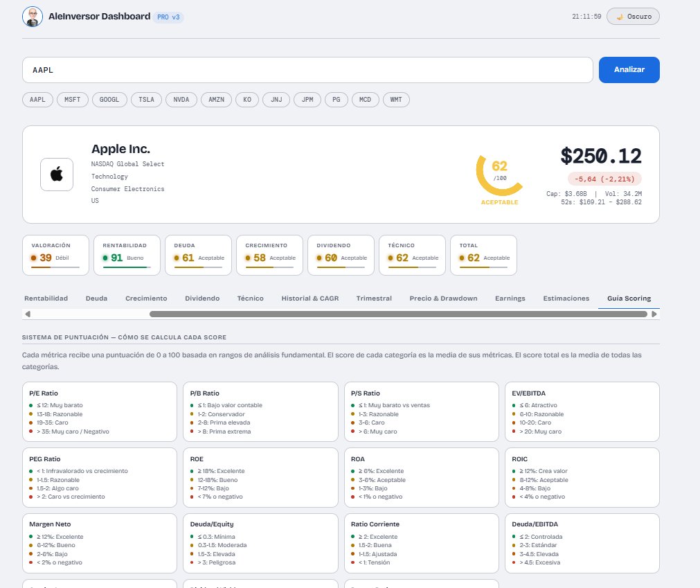Open the Trimestral tab
Image resolution: width=700 pixels, height=588 pixels.
coord(374,299)
